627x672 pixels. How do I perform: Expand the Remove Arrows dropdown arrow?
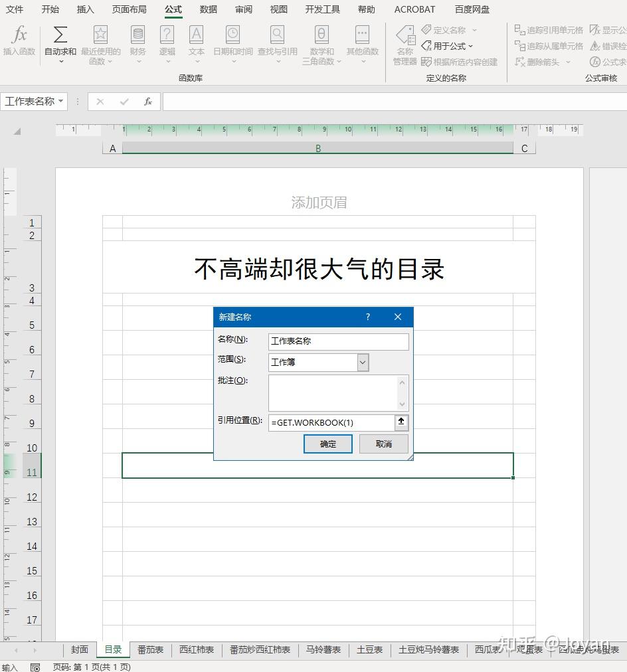point(569,62)
